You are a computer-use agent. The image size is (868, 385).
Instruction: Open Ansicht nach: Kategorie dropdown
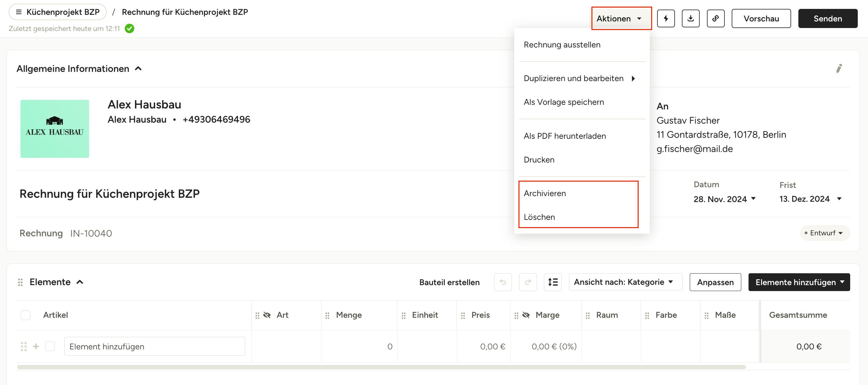625,282
